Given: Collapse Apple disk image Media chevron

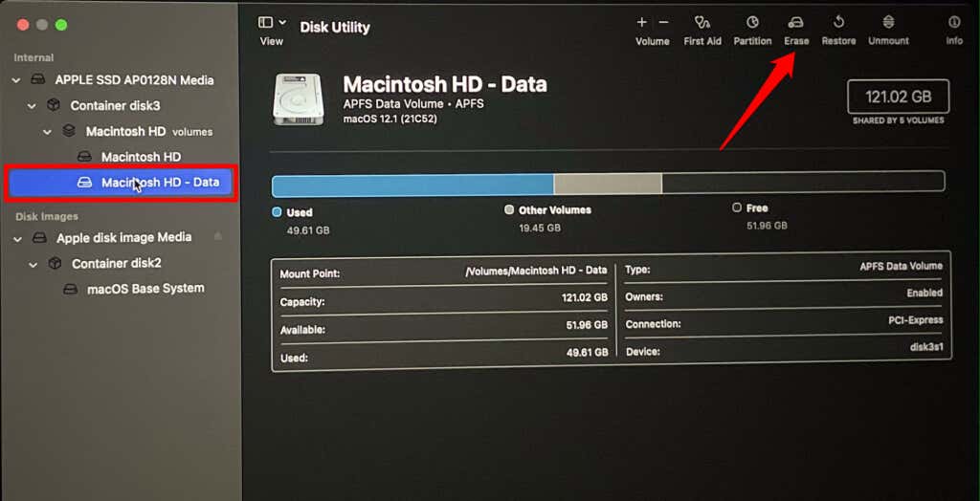Looking at the screenshot, I should (x=17, y=238).
